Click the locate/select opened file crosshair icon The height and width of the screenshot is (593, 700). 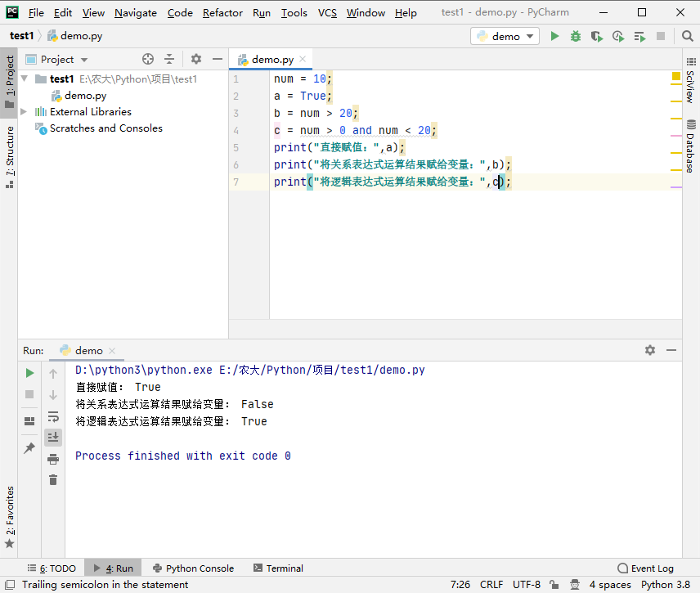(148, 59)
